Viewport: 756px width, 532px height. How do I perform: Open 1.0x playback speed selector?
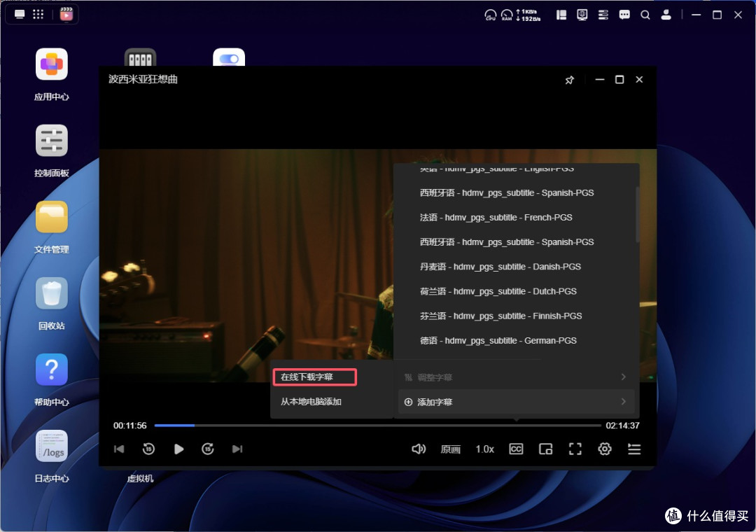coord(484,449)
